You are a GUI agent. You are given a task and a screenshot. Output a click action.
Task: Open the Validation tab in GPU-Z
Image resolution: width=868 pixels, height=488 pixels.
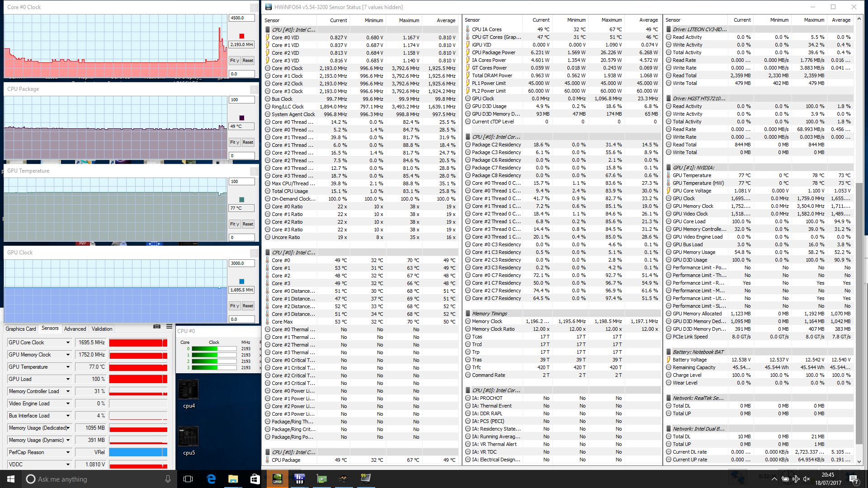[x=102, y=329]
